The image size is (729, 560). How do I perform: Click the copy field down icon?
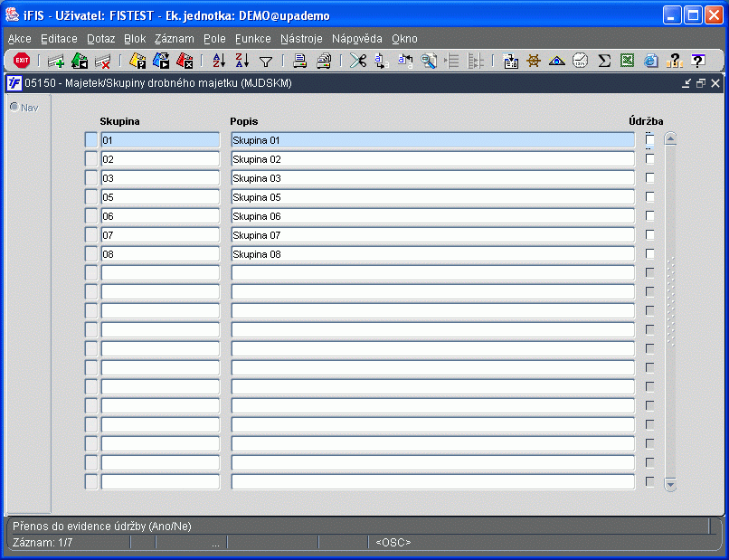382,61
